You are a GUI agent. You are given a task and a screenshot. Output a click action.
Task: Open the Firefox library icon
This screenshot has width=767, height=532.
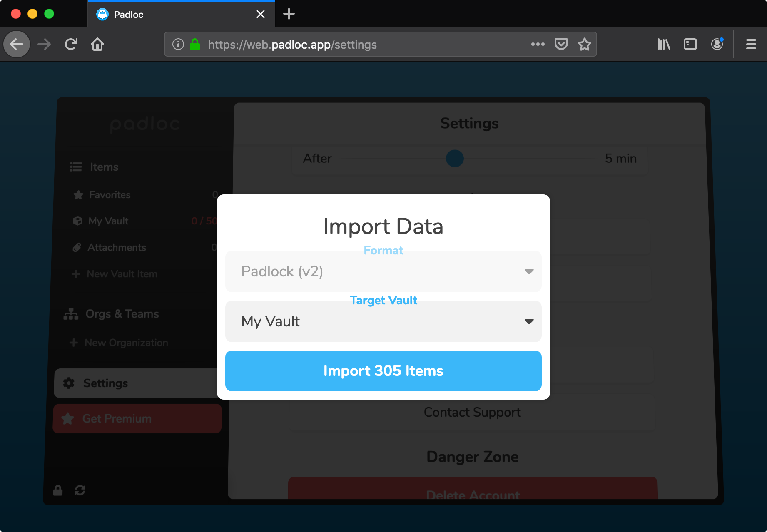(664, 44)
